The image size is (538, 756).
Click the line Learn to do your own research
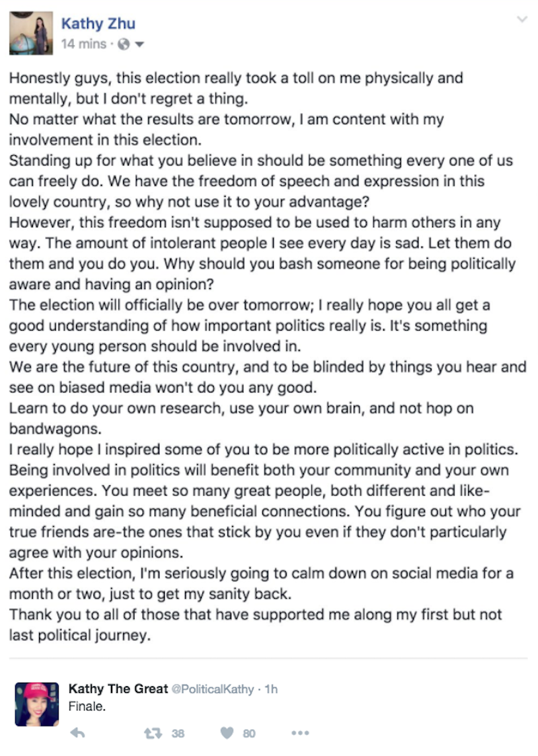point(241,418)
